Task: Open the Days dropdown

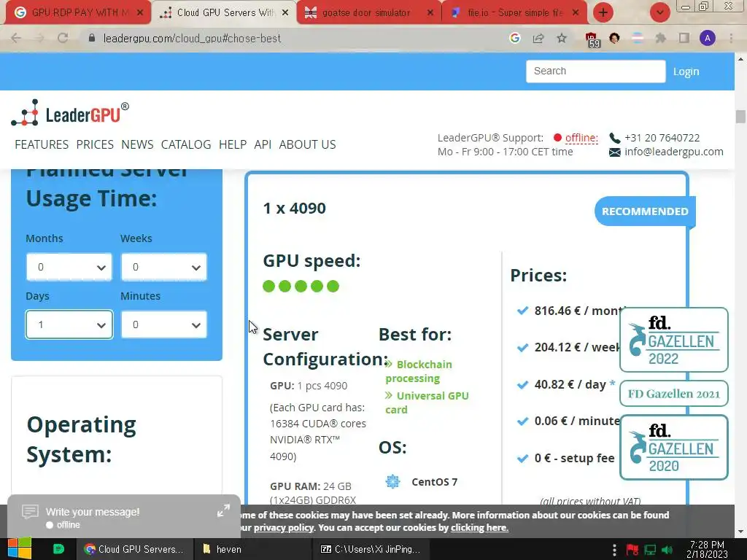Action: (69, 324)
